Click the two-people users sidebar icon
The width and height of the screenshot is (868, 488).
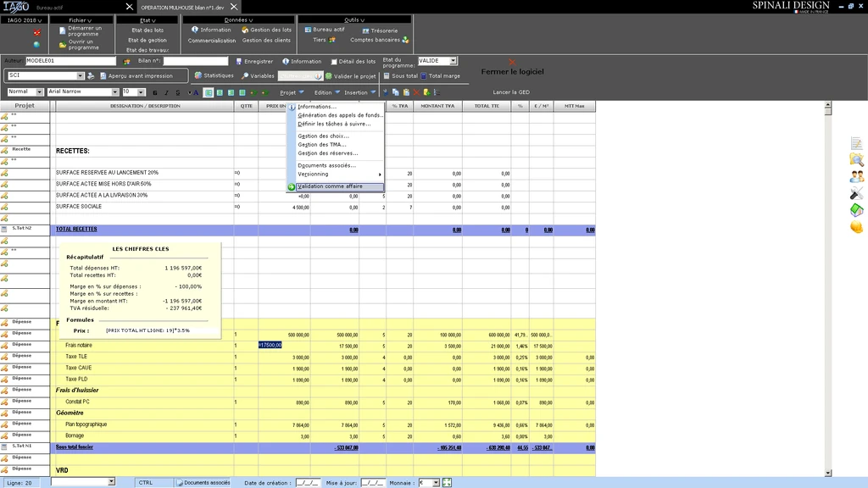click(856, 176)
